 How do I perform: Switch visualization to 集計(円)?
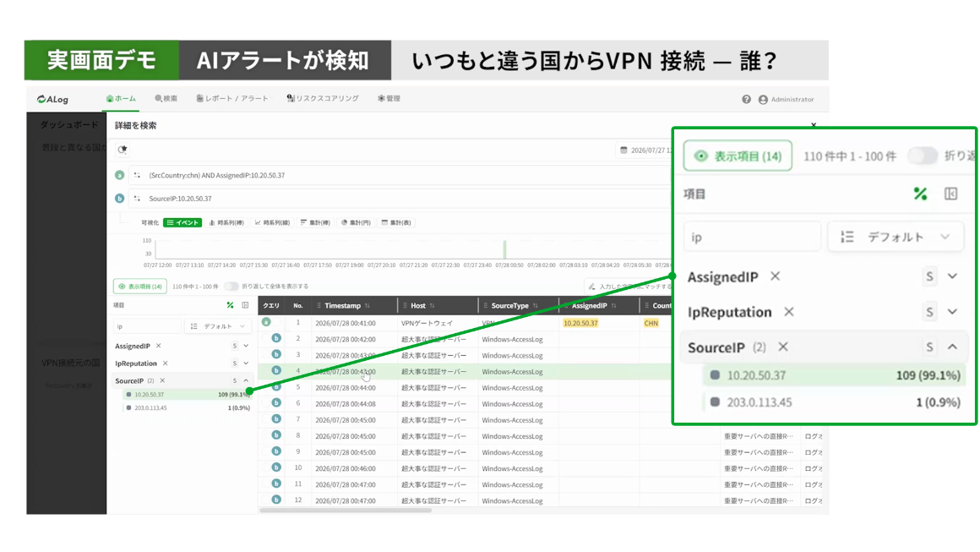[x=356, y=222]
